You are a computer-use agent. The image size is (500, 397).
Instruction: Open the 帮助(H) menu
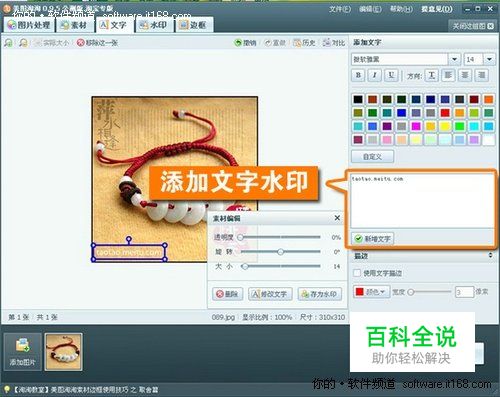click(401, 9)
